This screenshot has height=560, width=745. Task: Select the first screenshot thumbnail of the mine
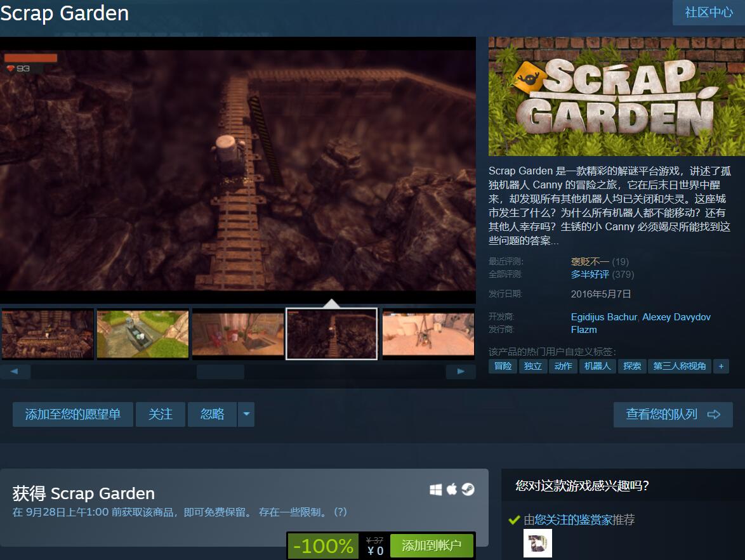click(x=48, y=334)
